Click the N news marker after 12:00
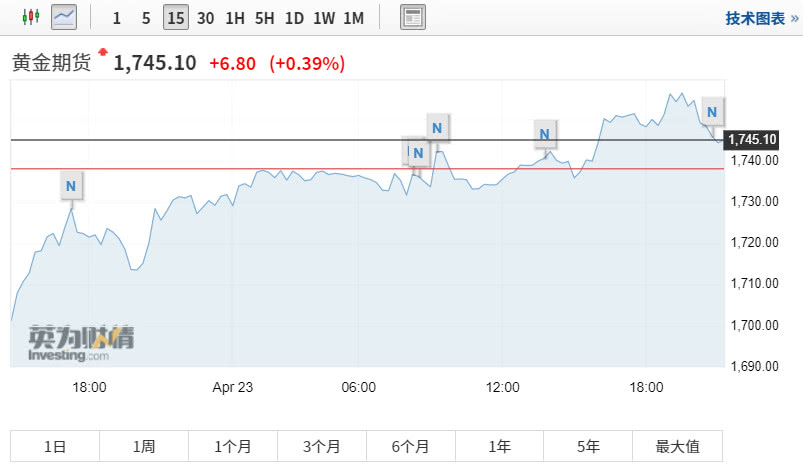 [x=544, y=134]
